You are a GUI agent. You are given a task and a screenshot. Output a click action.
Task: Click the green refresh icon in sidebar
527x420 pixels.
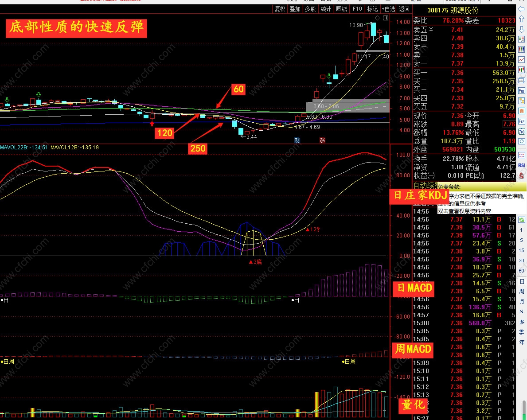[521, 220]
